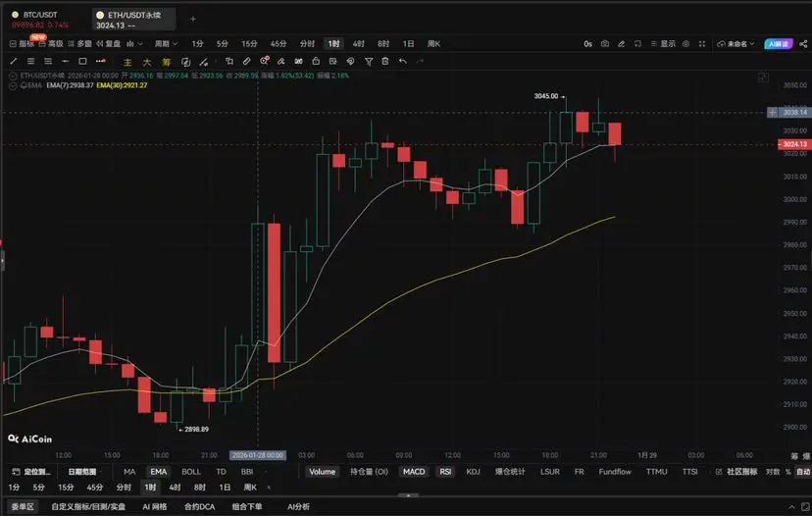Delete drawings with the trash icon
The image size is (812, 516).
pyautogui.click(x=385, y=61)
